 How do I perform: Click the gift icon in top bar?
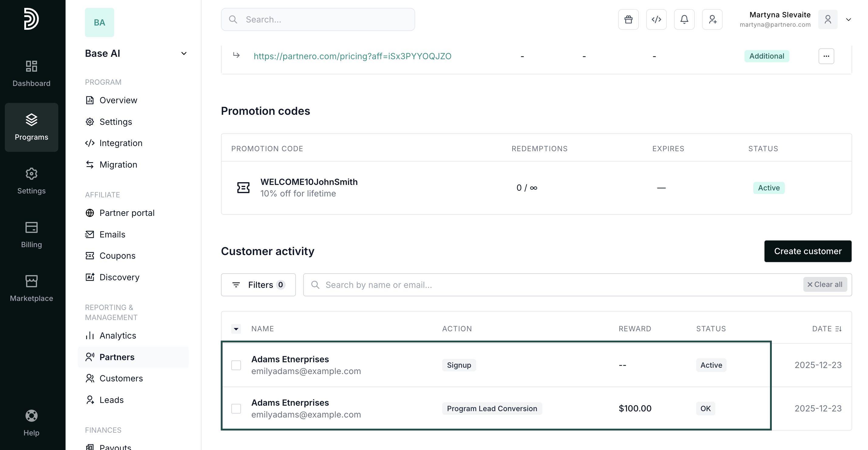[628, 19]
